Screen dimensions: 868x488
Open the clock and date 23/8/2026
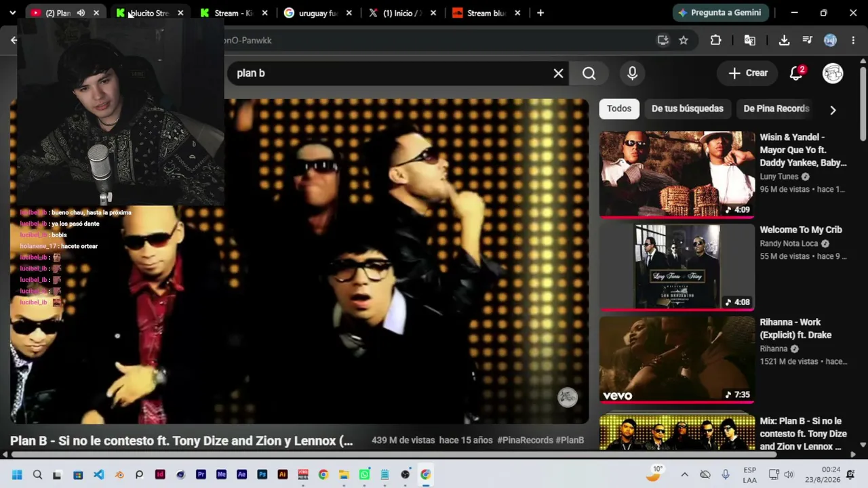(x=822, y=474)
